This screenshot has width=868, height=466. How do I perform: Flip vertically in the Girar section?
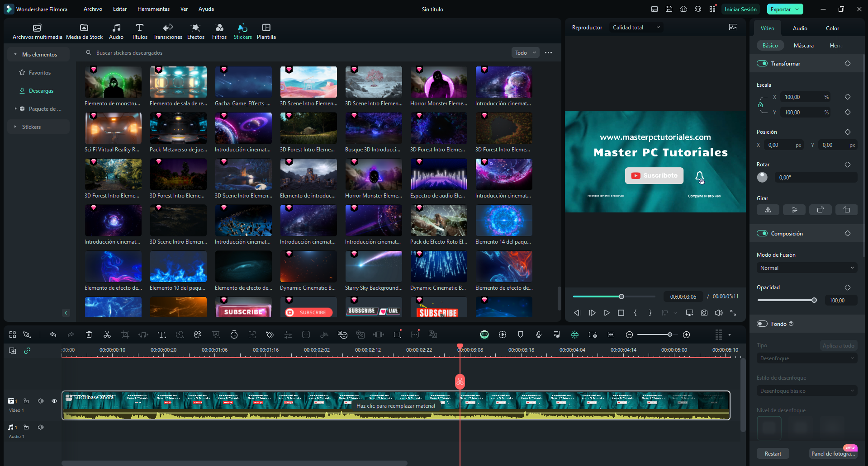[x=794, y=210]
